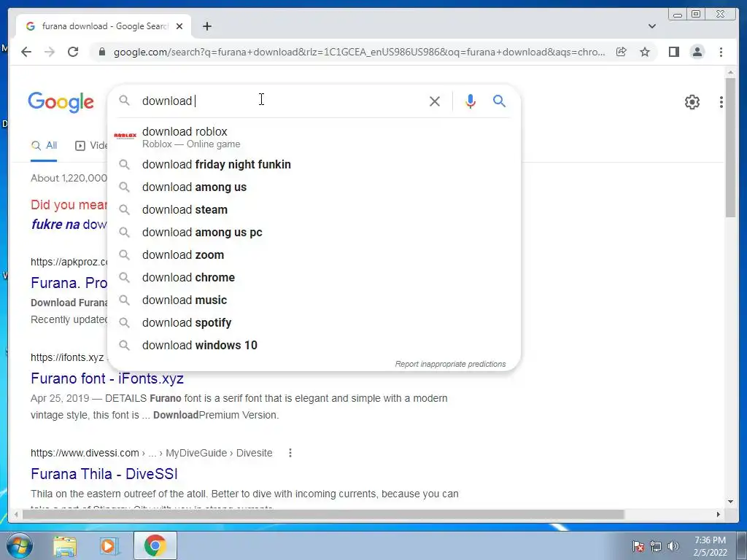Open Google settings gear

point(692,102)
